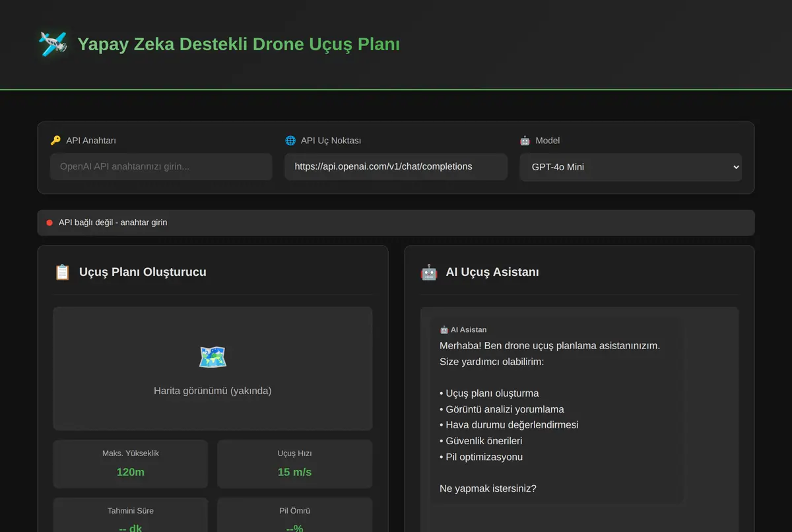Click the clipboard icon of Uçuş Planı Oluşturucu
Image resolution: width=792 pixels, height=532 pixels.
tap(62, 272)
